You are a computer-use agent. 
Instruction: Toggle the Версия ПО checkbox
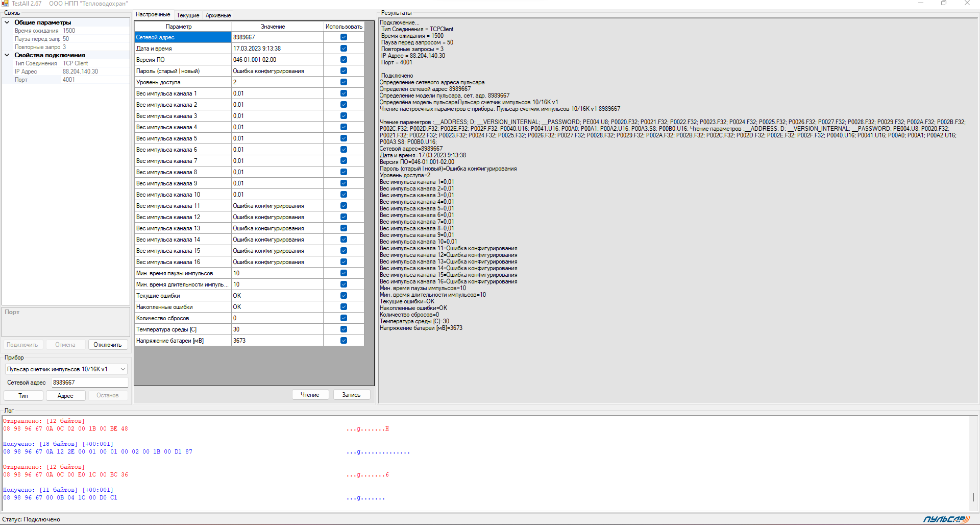344,60
